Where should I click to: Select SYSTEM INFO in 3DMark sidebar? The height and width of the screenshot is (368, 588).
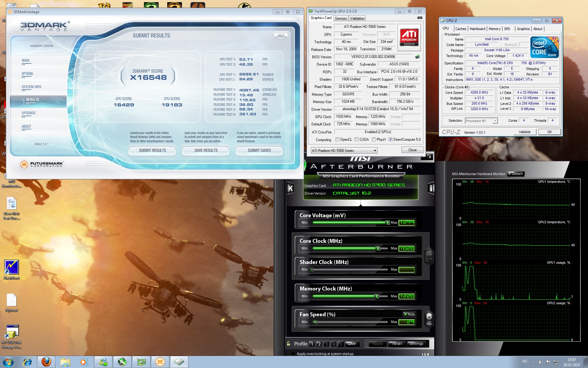[32, 87]
